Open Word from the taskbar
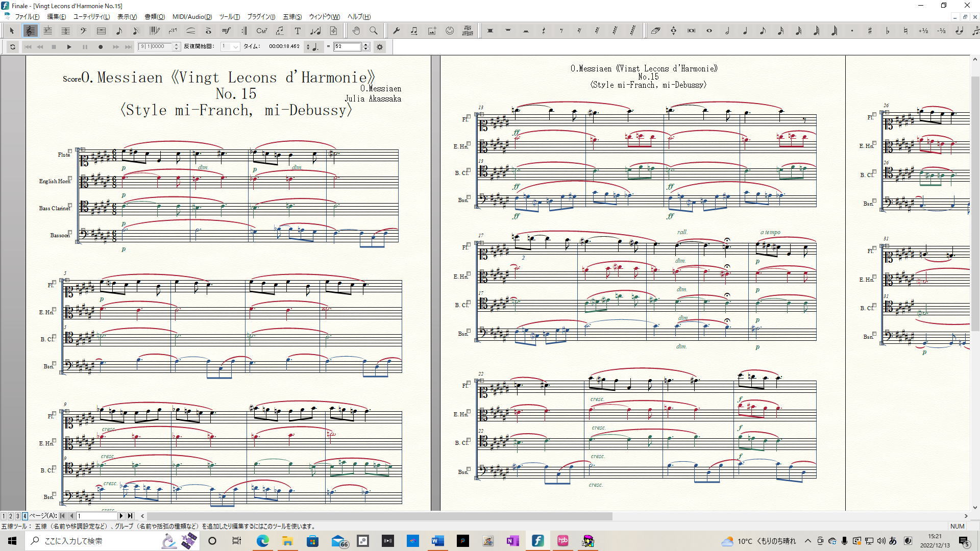Image resolution: width=980 pixels, height=551 pixels. (437, 541)
